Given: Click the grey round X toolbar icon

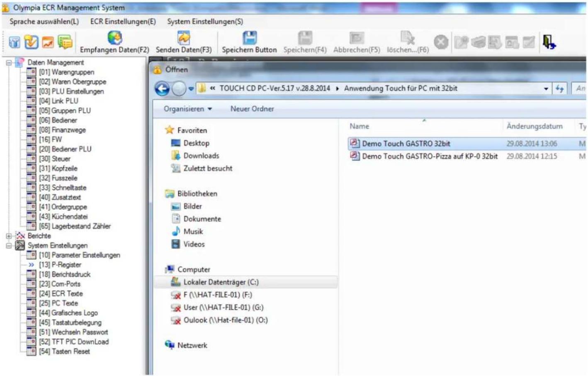Looking at the screenshot, I should point(441,42).
